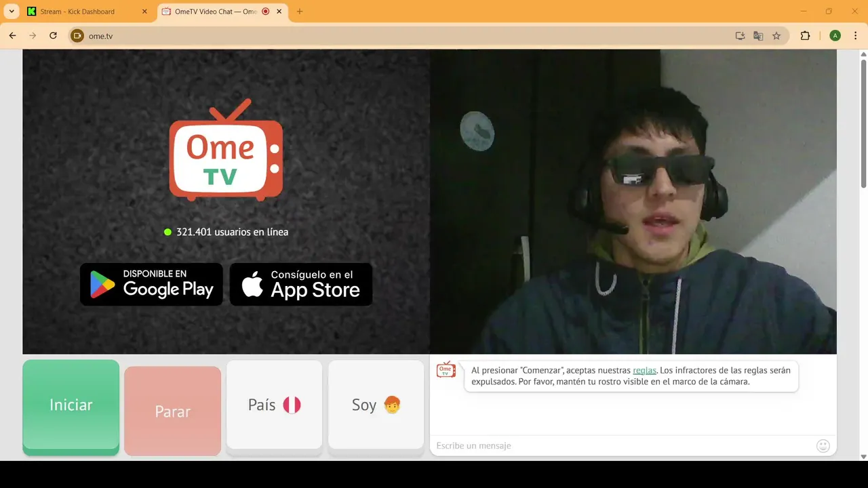Open the reglas link
The height and width of the screenshot is (488, 868).
coord(644,370)
